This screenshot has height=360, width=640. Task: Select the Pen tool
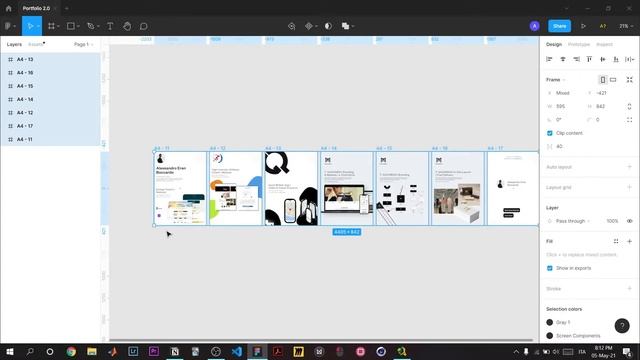point(91,26)
